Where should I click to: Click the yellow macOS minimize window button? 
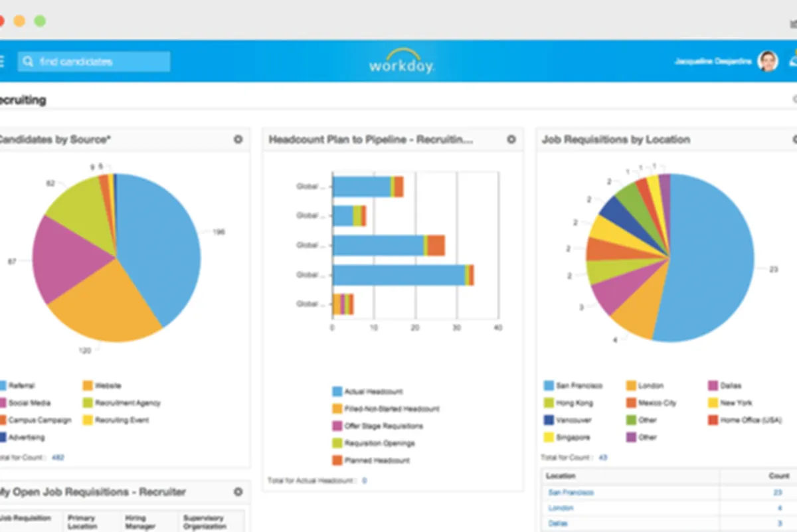(x=19, y=21)
